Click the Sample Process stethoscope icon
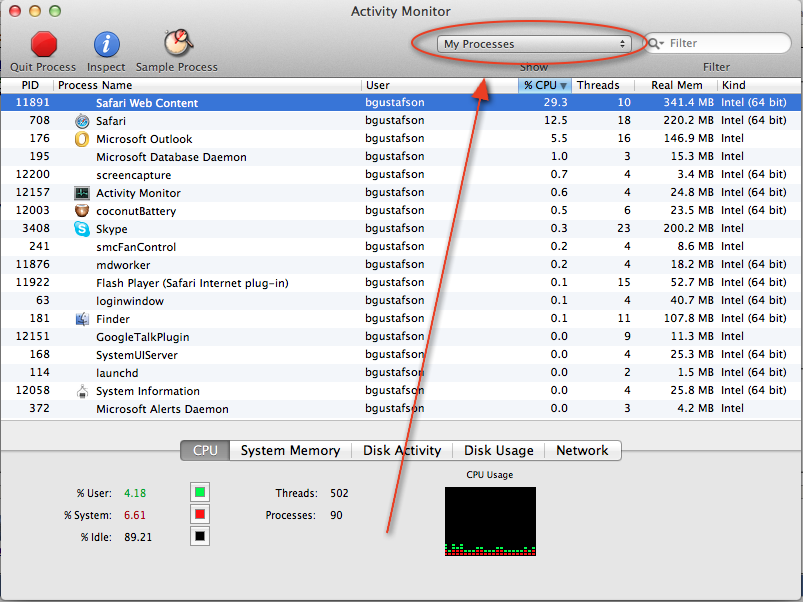 pyautogui.click(x=178, y=42)
